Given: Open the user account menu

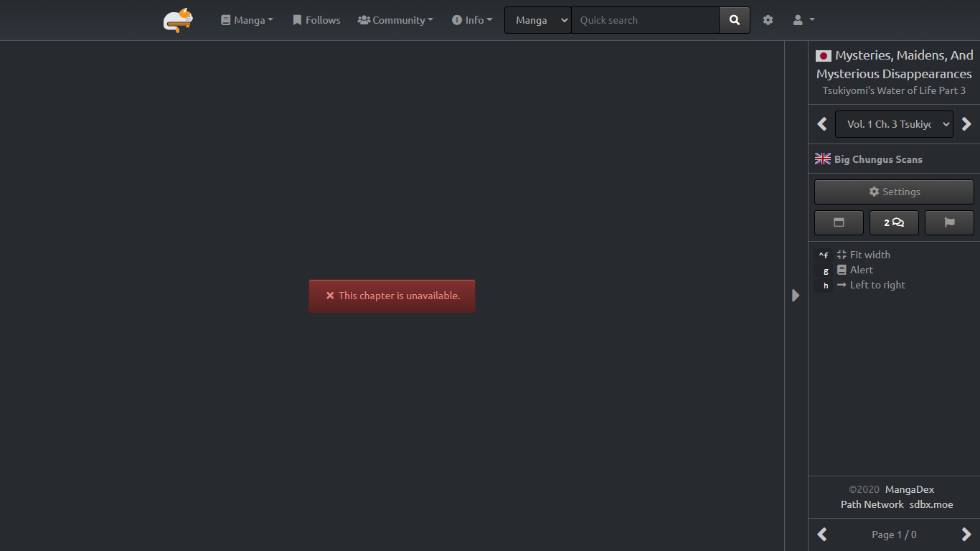Looking at the screenshot, I should pyautogui.click(x=803, y=20).
